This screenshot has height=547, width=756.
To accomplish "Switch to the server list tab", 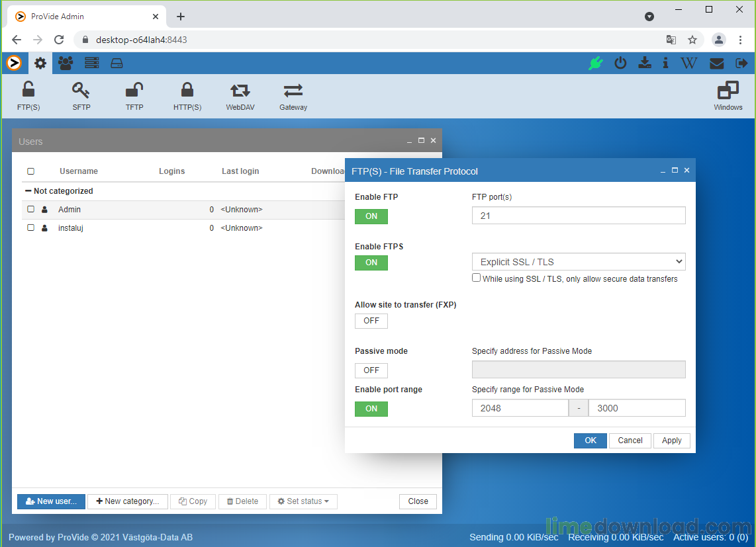I will click(x=91, y=63).
